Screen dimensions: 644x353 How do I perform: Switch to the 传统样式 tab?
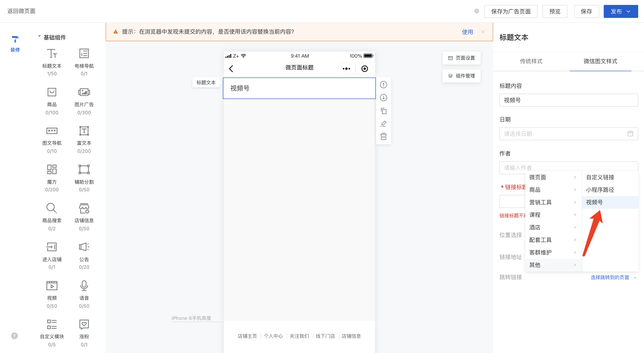[531, 61]
